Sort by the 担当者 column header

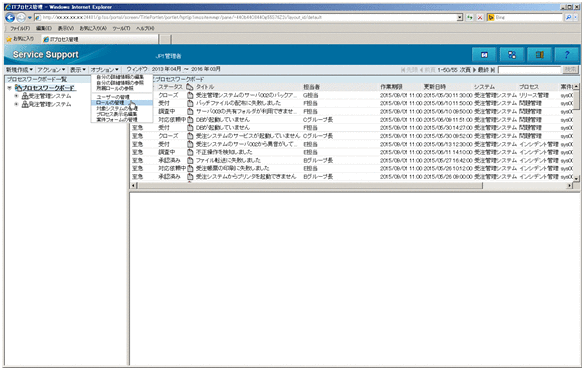click(311, 87)
